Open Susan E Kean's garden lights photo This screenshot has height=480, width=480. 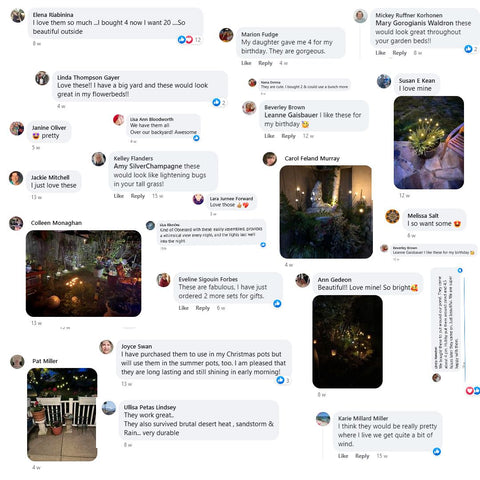[429, 143]
